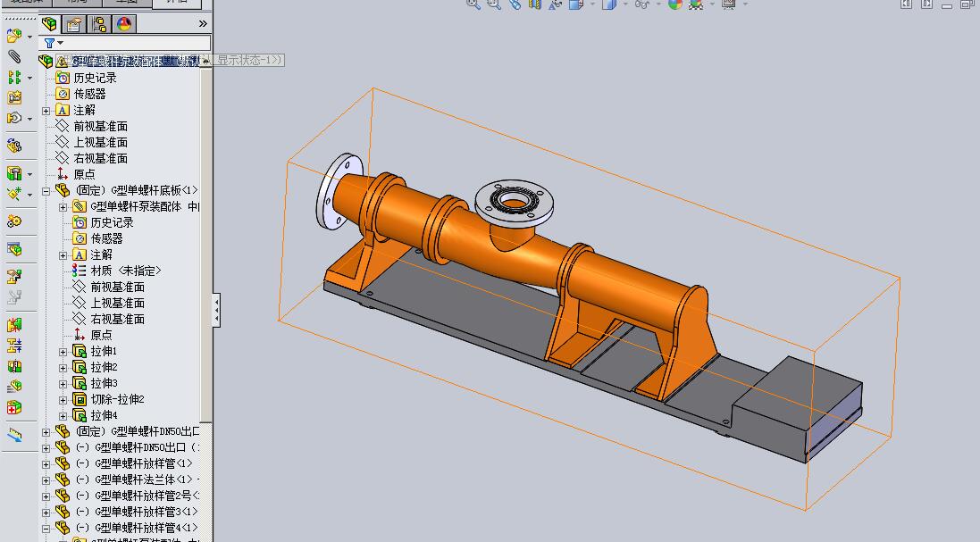Select the Exploded View tool
Image resolution: width=980 pixels, height=542 pixels.
tap(13, 277)
